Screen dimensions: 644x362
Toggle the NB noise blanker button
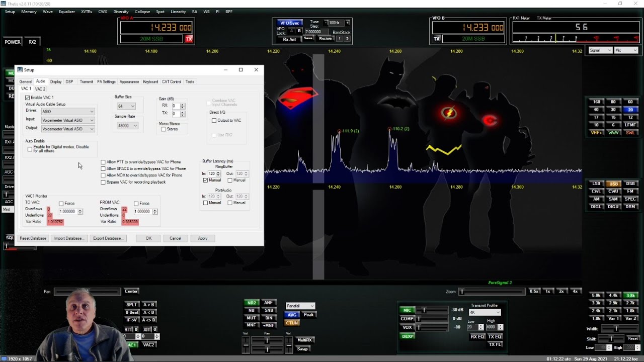click(x=251, y=310)
